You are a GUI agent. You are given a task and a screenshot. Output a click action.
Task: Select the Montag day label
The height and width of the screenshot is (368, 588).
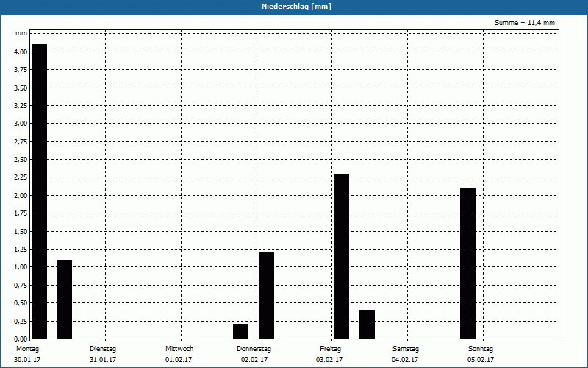point(27,349)
